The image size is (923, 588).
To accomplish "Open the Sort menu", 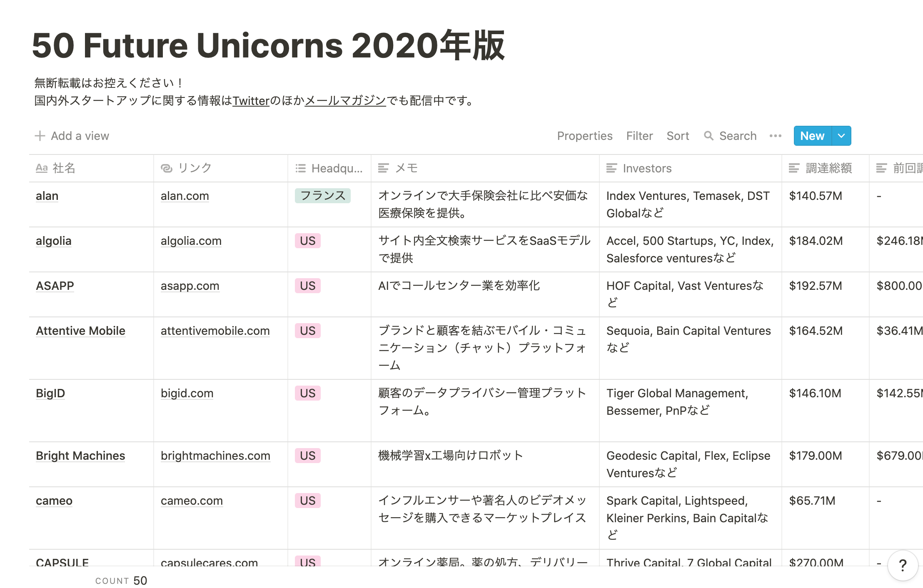I will tap(678, 136).
